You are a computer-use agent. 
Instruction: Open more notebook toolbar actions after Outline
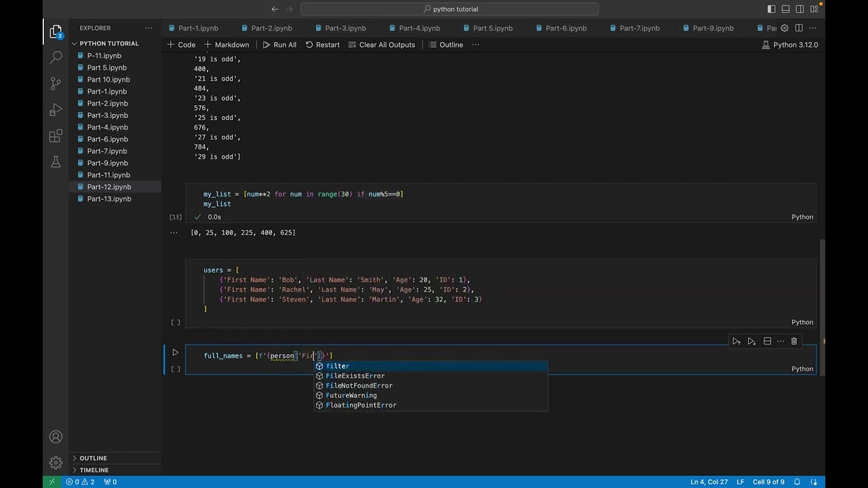pyautogui.click(x=475, y=45)
